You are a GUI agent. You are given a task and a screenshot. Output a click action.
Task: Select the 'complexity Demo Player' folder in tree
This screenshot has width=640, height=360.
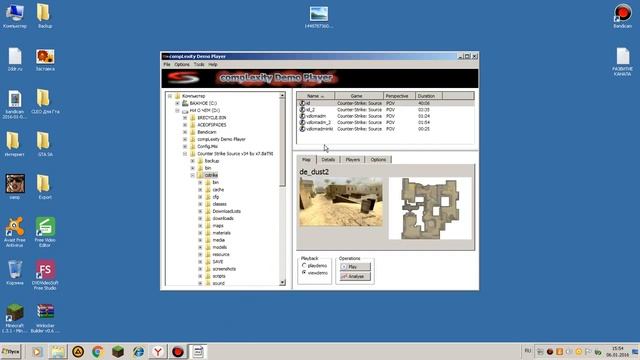[221, 139]
